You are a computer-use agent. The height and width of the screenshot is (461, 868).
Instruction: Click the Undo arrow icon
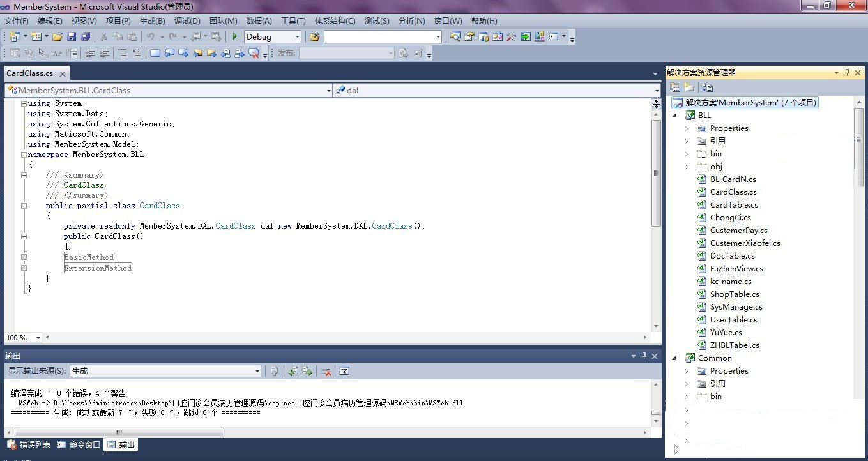click(x=150, y=36)
